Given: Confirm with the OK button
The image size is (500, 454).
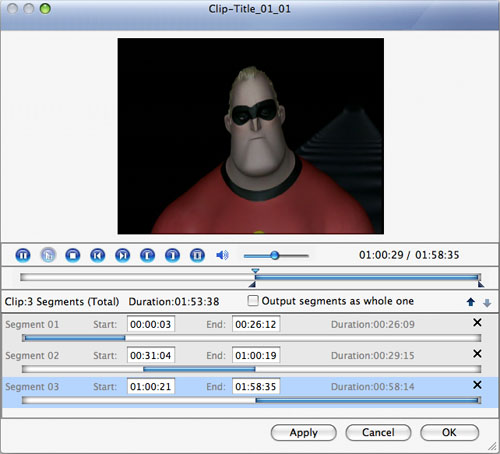Looking at the screenshot, I should tap(449, 433).
